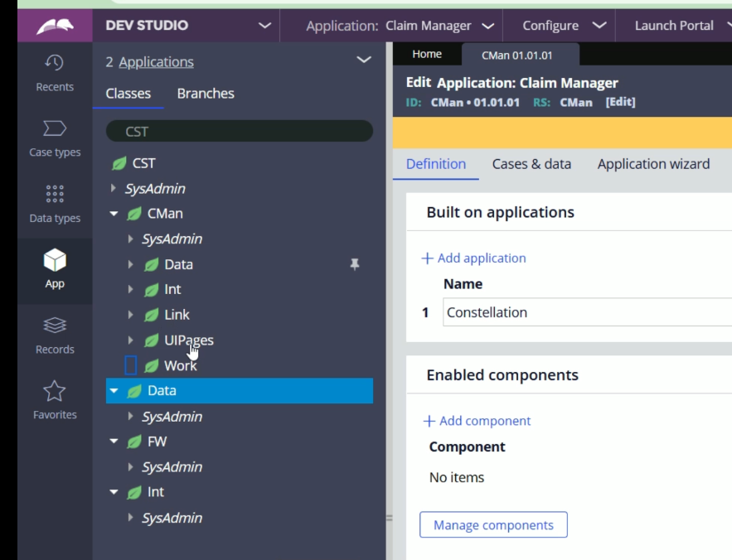Screen dimensions: 732x560
Task: Click the Enabled components heading
Action: pos(502,375)
